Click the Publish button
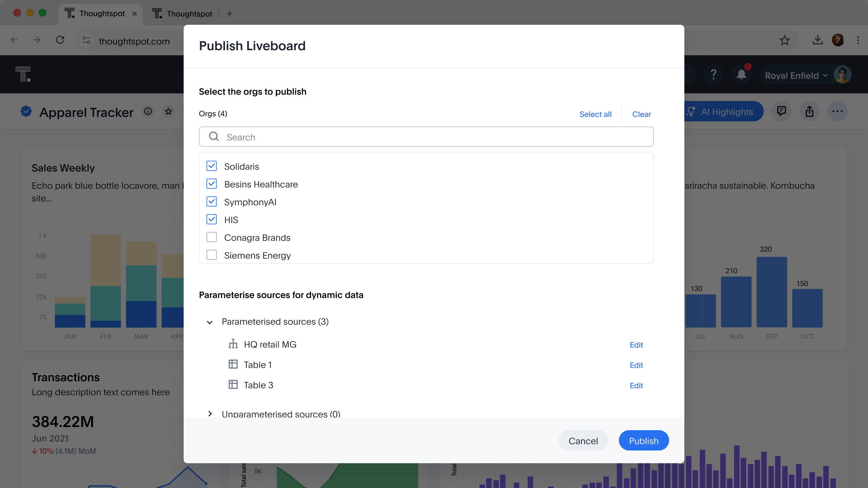The image size is (868, 488). pos(644,440)
